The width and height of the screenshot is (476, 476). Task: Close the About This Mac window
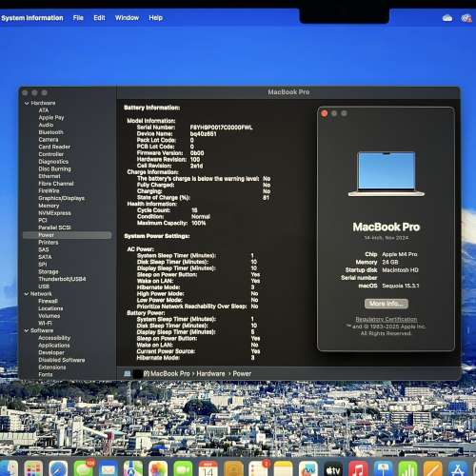325,113
